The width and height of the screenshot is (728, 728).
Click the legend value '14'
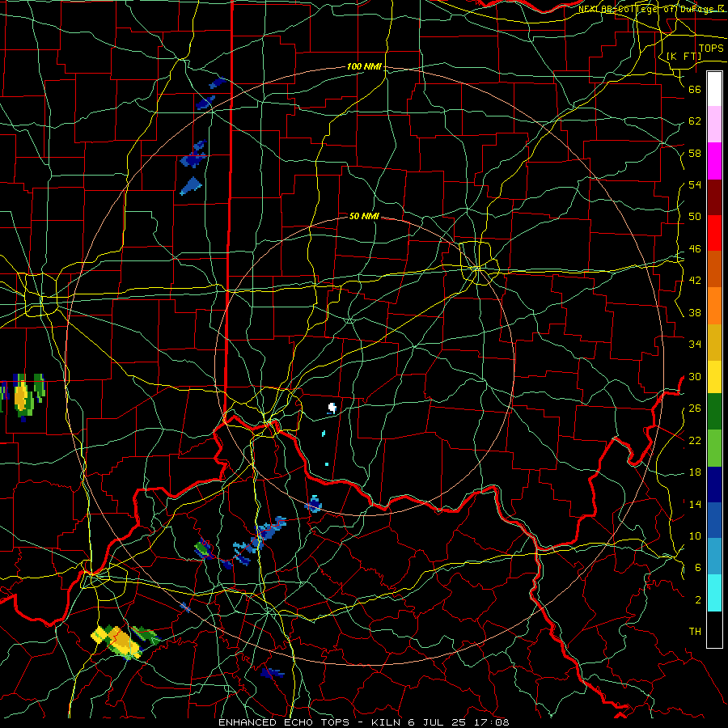[695, 504]
